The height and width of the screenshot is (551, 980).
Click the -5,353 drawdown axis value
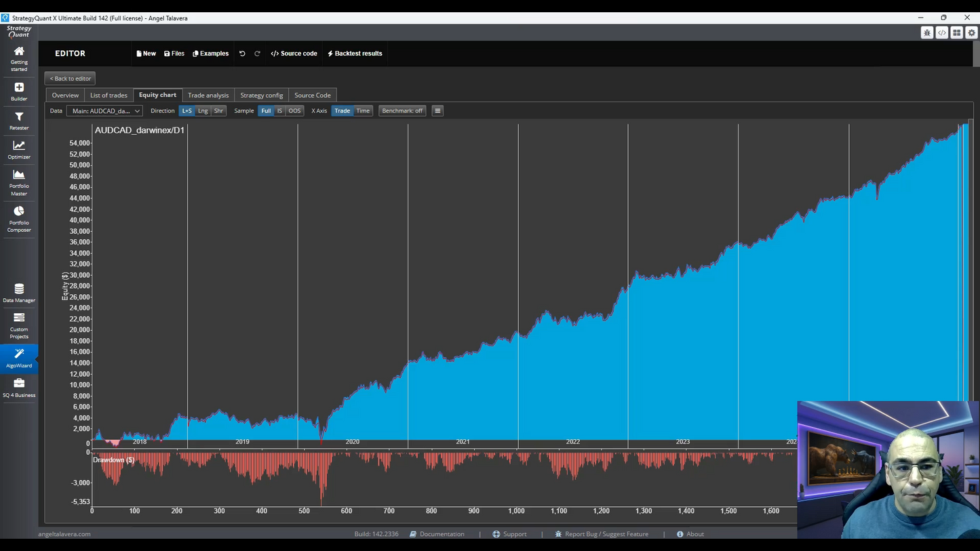coord(81,502)
